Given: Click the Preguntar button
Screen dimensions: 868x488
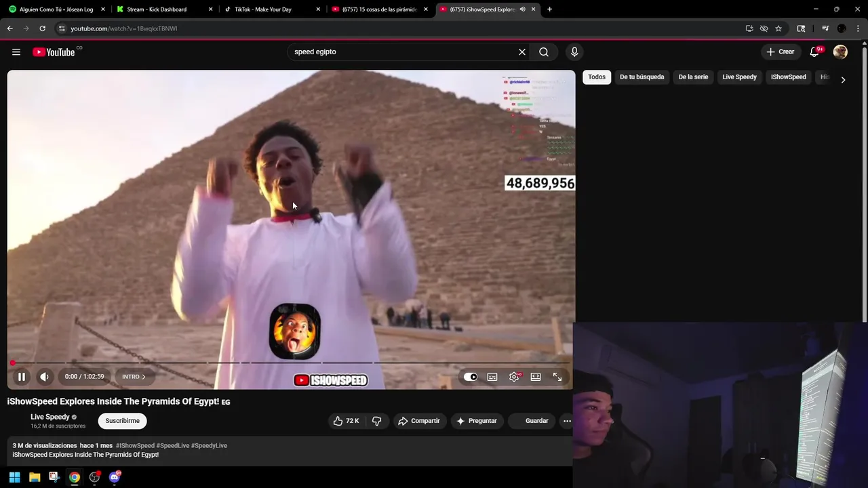Looking at the screenshot, I should (477, 421).
